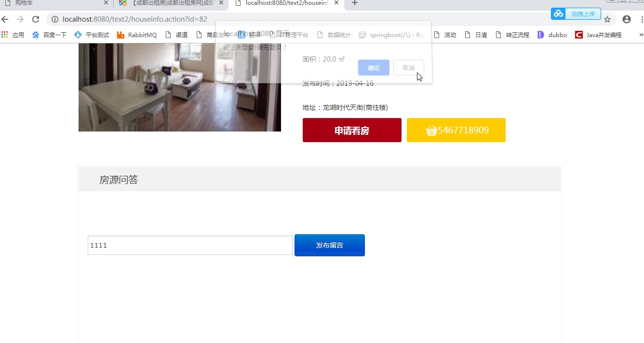This screenshot has width=644, height=343.
Task: Click the 申请看房 red button
Action: [352, 130]
